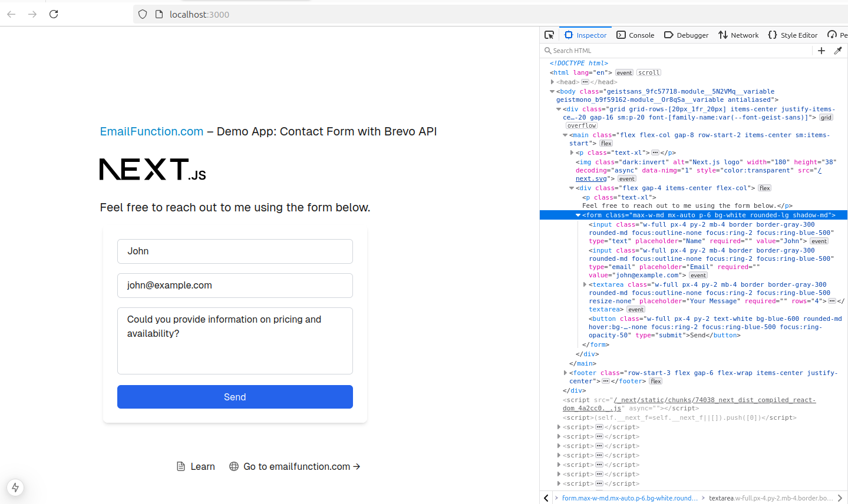
Task: Switch to the Debugger tab
Action: (687, 35)
